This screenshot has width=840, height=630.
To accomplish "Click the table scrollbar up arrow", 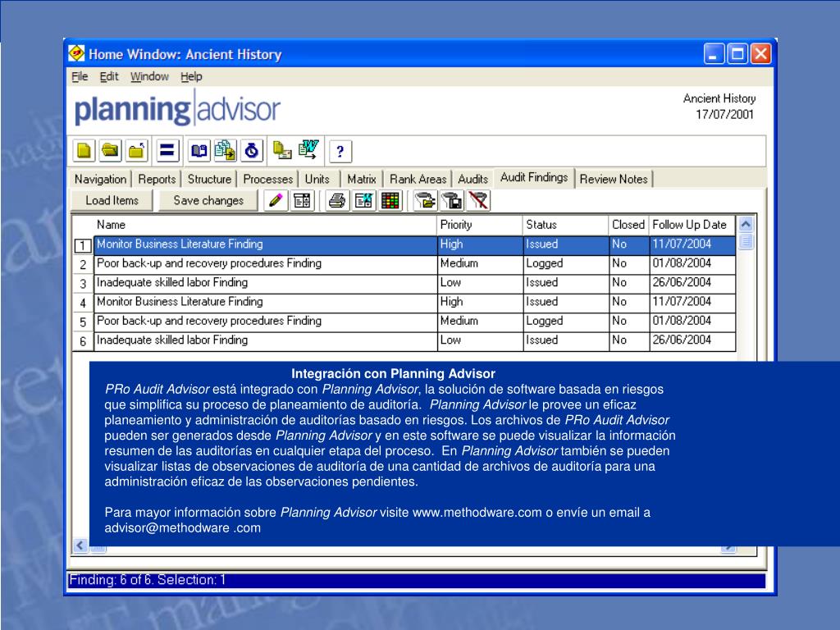I will (745, 224).
